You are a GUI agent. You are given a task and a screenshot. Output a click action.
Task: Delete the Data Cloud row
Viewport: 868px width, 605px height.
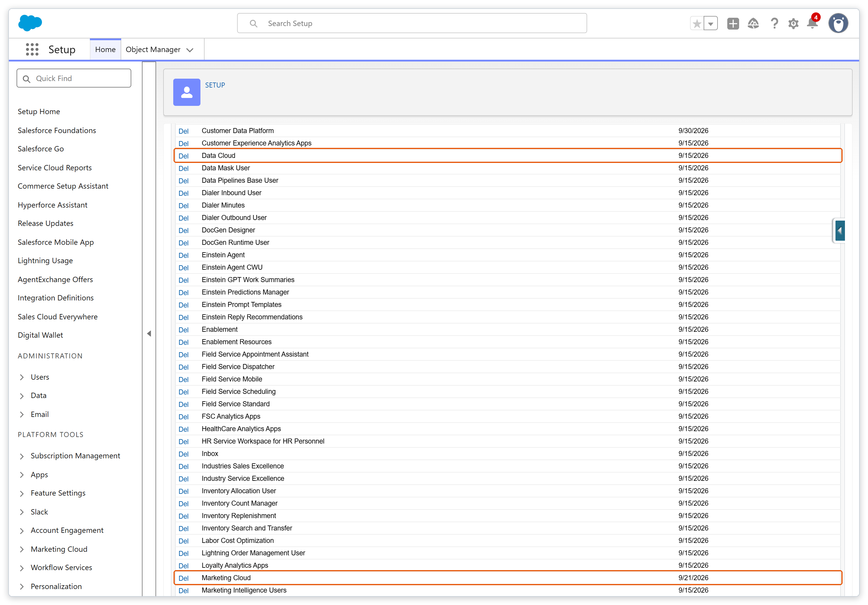pos(183,156)
